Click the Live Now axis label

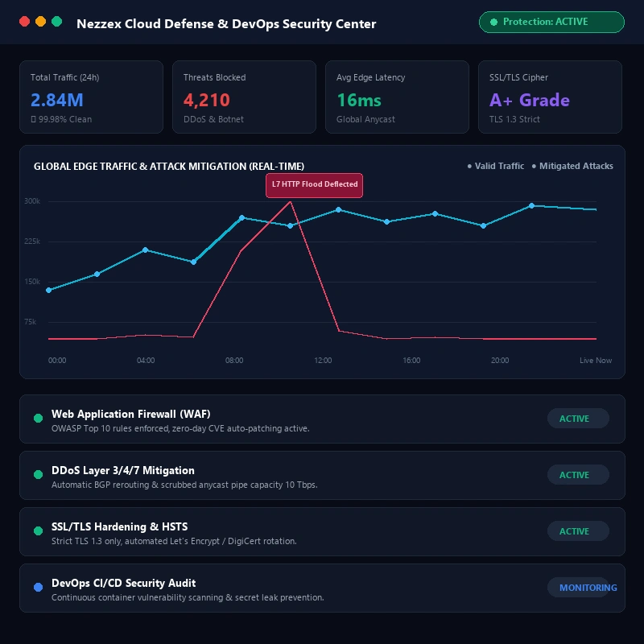click(x=596, y=360)
